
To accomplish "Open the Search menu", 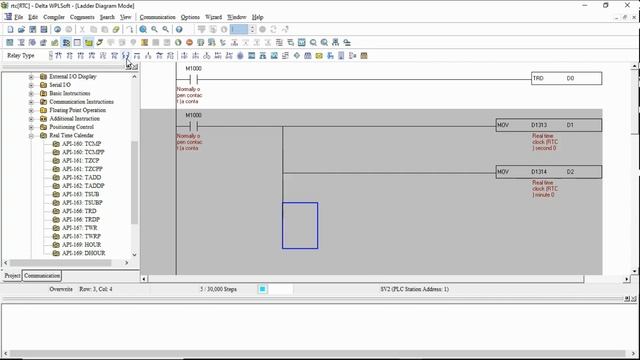I will click(x=107, y=17).
